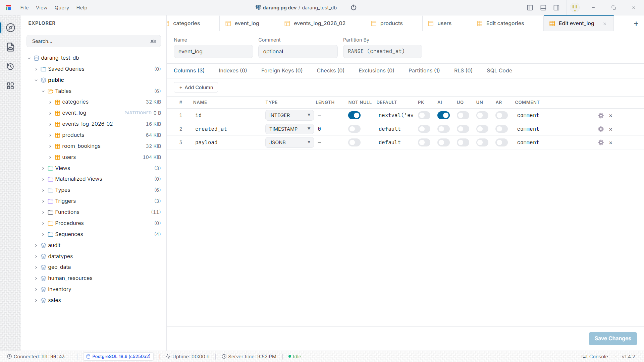This screenshot has height=362, width=644.
Task: Open JSONB type dropdown for payload
Action: 289,142
